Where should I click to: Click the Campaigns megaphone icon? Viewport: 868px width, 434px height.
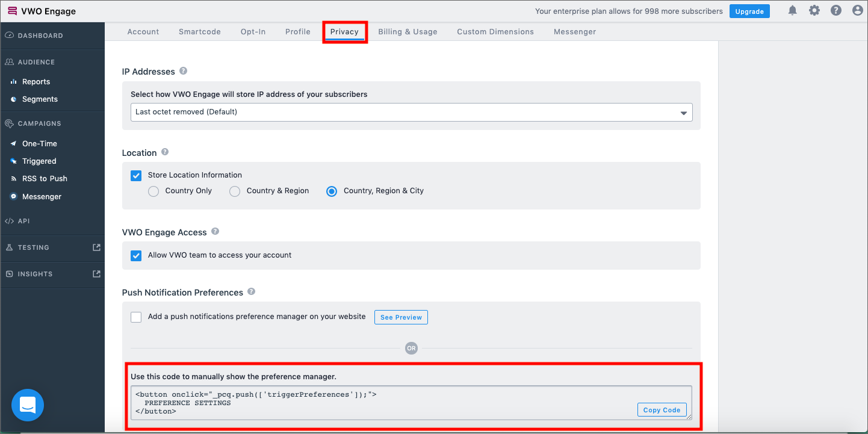tap(9, 123)
